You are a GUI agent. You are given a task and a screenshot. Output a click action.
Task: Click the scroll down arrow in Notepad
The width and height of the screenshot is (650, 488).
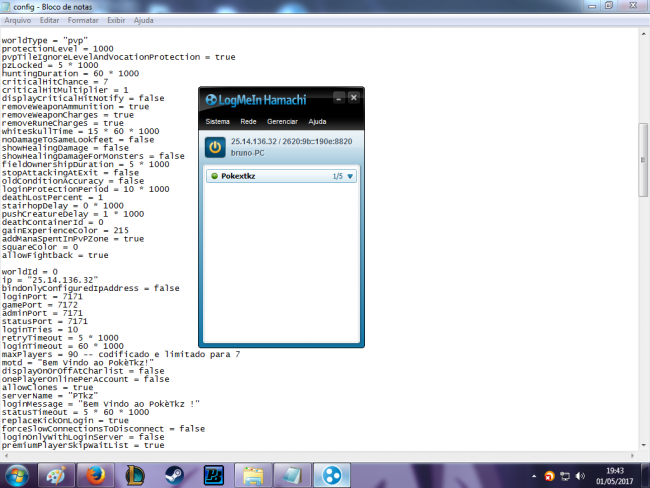click(x=643, y=445)
